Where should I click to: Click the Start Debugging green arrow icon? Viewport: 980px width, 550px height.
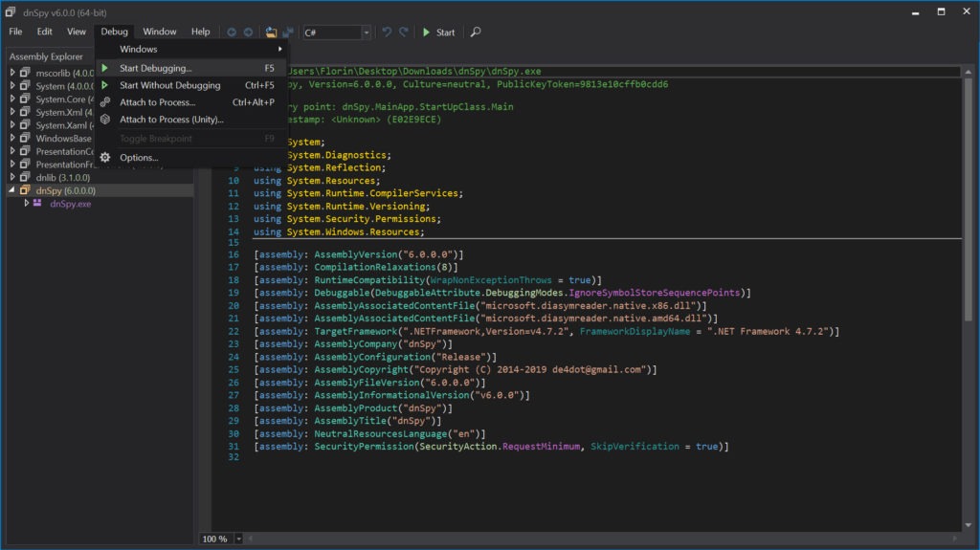pyautogui.click(x=104, y=68)
